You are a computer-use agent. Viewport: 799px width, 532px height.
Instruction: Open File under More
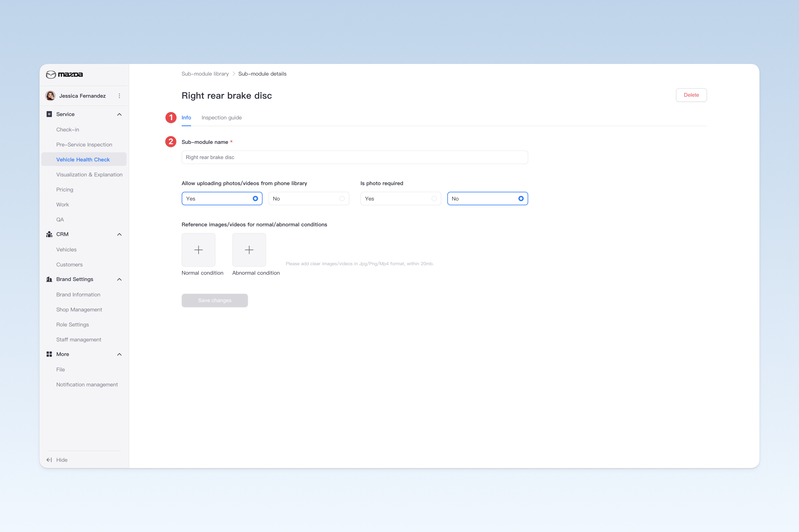pyautogui.click(x=60, y=369)
